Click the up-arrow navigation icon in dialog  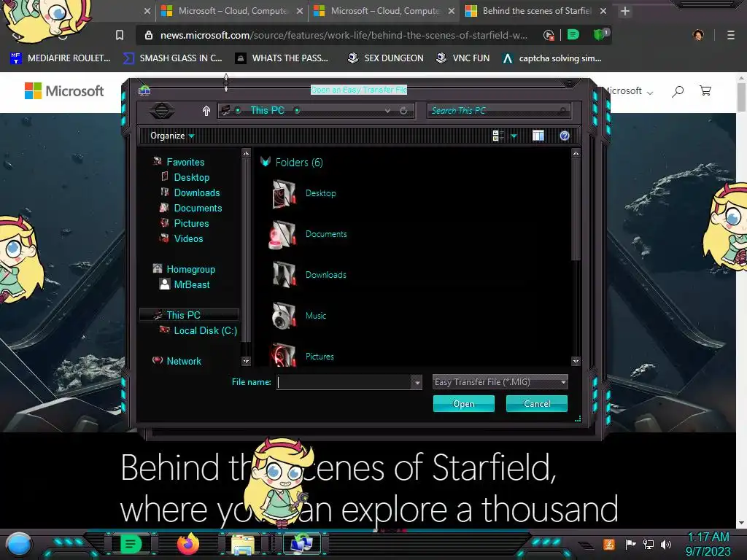click(206, 111)
